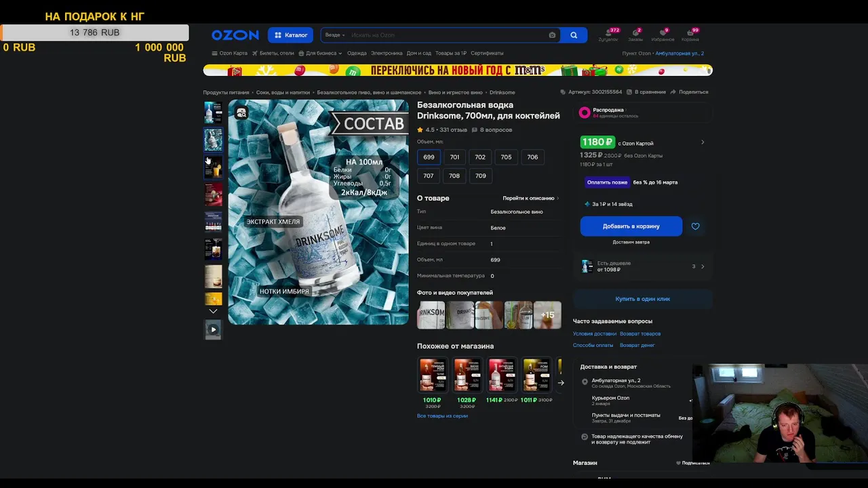Go to Билеты, отели

pyautogui.click(x=273, y=53)
